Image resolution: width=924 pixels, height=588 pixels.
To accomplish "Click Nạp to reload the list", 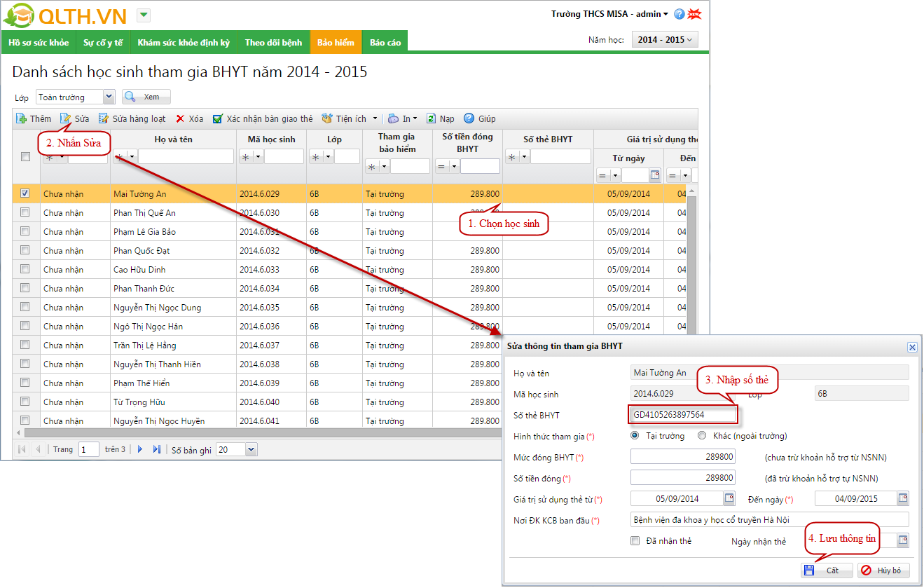I will click(441, 118).
